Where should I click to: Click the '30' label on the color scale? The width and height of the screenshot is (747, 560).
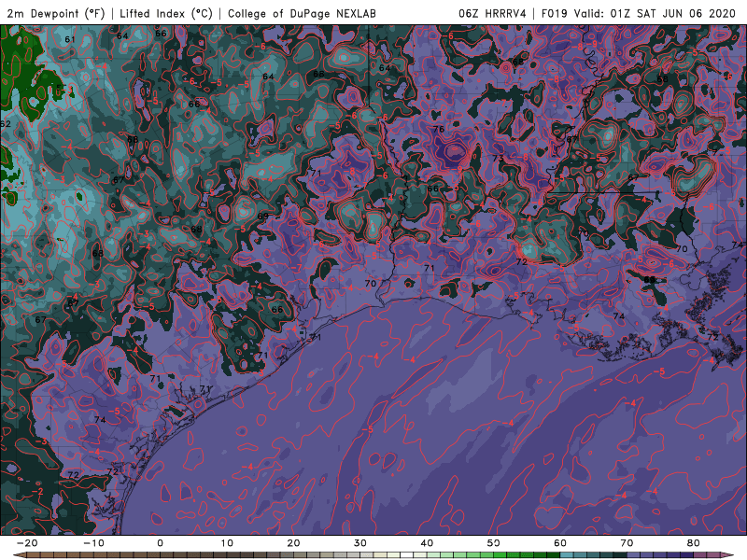(x=360, y=543)
